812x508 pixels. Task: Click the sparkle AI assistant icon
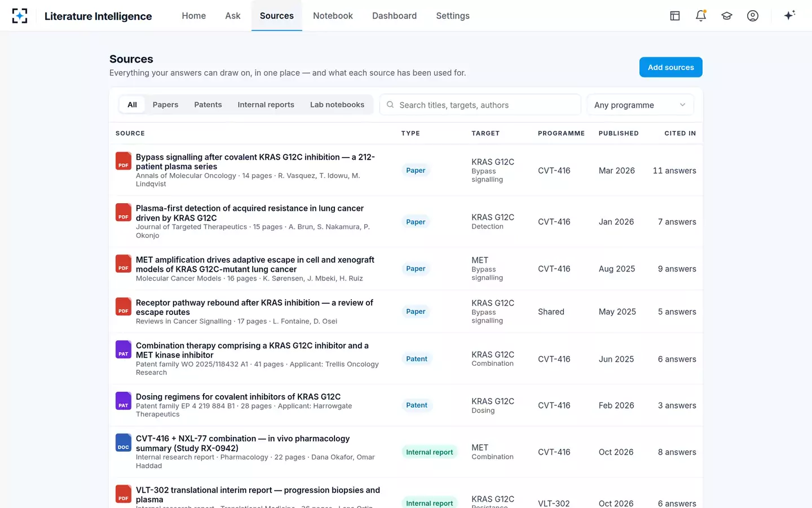click(x=789, y=15)
